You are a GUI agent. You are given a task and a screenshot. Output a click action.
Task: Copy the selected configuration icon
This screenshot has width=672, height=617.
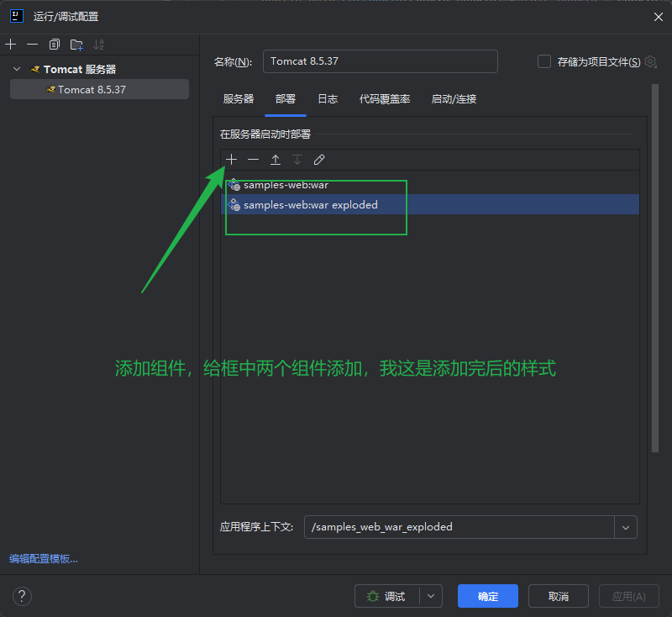pyautogui.click(x=55, y=45)
